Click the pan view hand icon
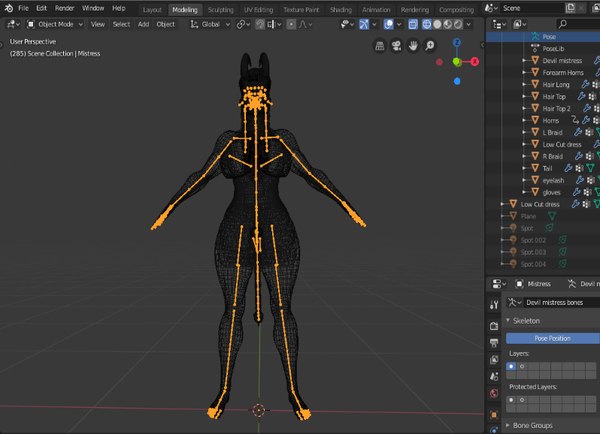Viewport: 600px width, 434px height. 413,46
